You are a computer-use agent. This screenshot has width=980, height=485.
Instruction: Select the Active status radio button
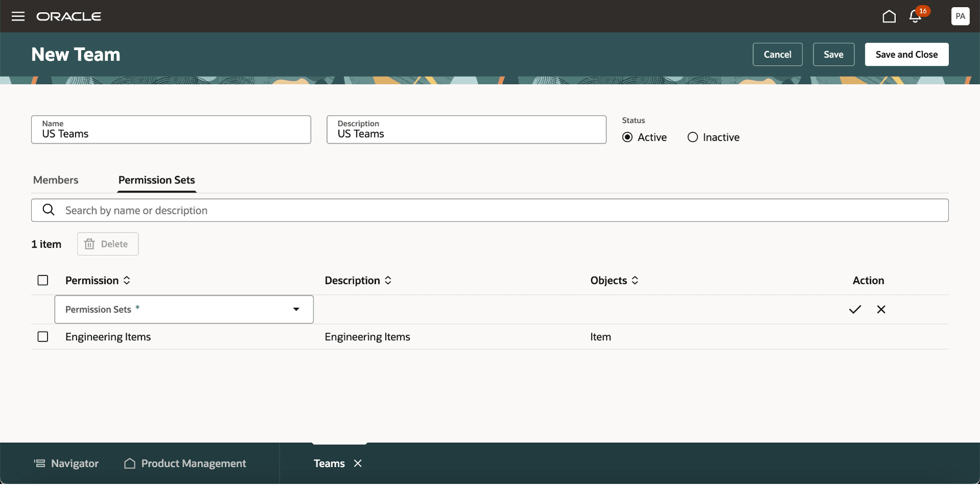coord(627,137)
